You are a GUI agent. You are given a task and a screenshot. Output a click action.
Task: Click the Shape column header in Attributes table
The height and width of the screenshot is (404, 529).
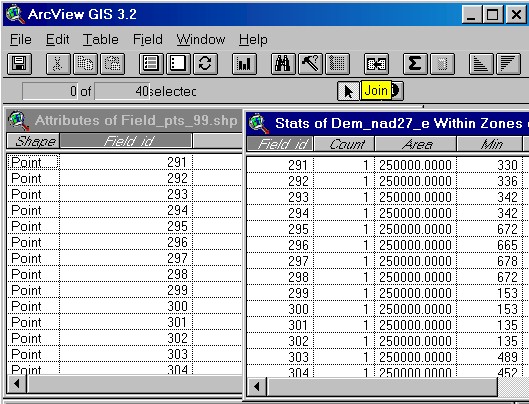(x=33, y=141)
